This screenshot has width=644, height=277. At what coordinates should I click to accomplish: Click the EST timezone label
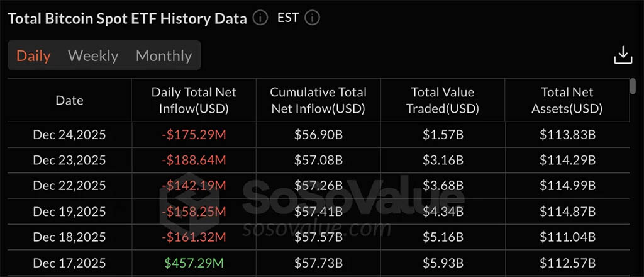tap(288, 18)
